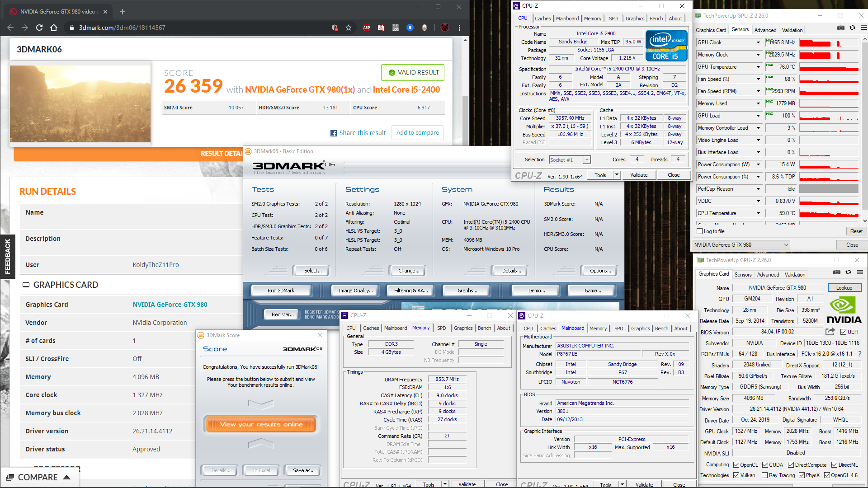Toggle the DirectML checkbox
Viewport: 868px width, 488px height.
coord(835,465)
